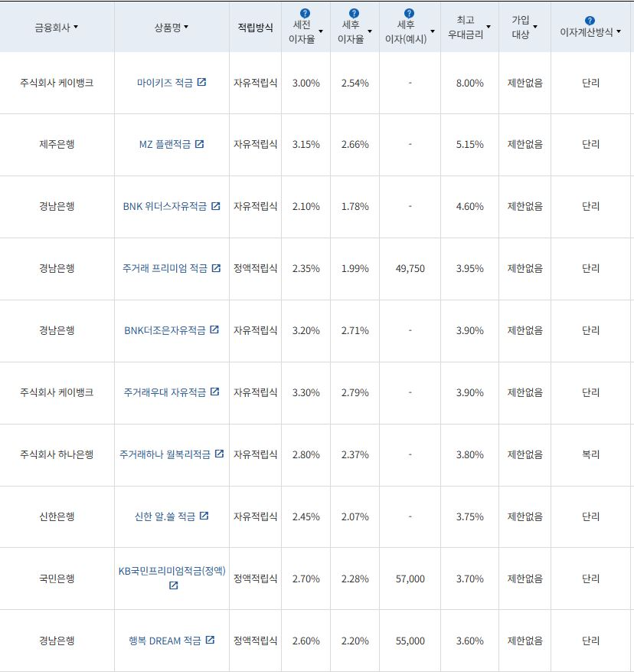Image resolution: width=634 pixels, height=672 pixels.
Task: Sort by 가입 대상 column arrow
Action: [535, 27]
